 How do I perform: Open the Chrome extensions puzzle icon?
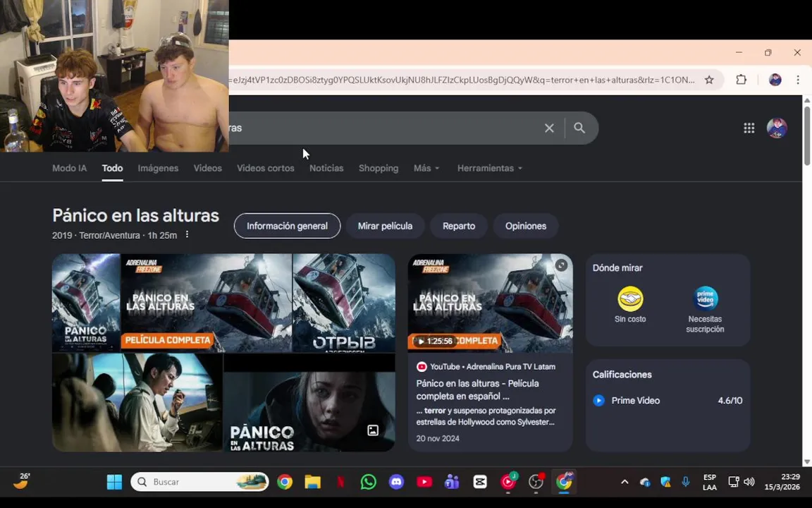741,80
